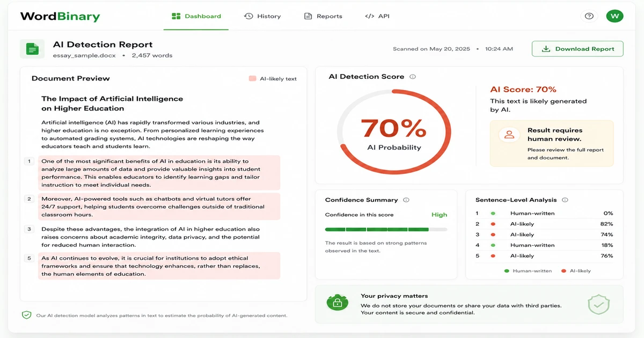Open the W user avatar menu
This screenshot has height=338, width=644.
[614, 16]
